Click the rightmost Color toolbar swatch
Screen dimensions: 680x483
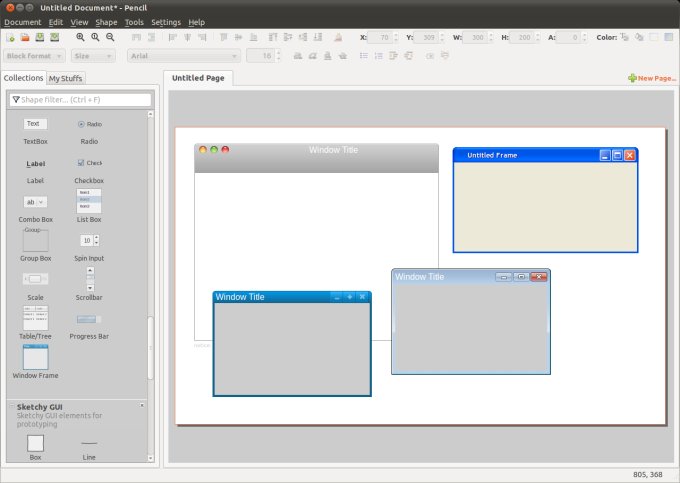click(x=669, y=37)
